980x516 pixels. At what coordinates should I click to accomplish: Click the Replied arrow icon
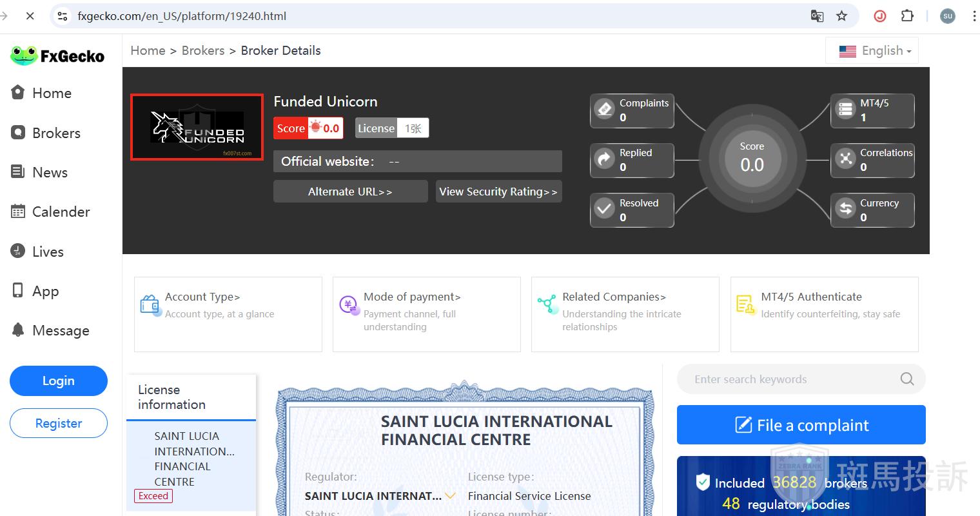pos(604,159)
